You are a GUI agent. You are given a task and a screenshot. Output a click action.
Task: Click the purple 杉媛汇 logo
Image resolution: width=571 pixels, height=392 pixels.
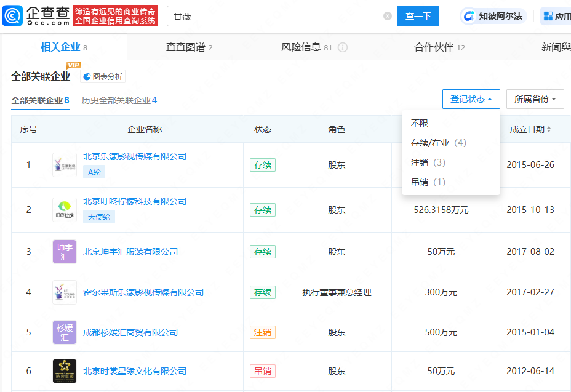click(65, 332)
